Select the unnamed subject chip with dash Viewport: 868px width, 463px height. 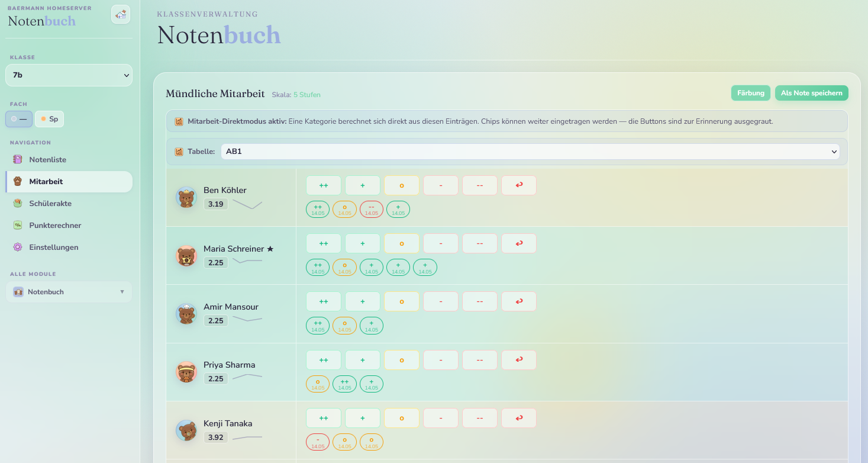point(19,119)
